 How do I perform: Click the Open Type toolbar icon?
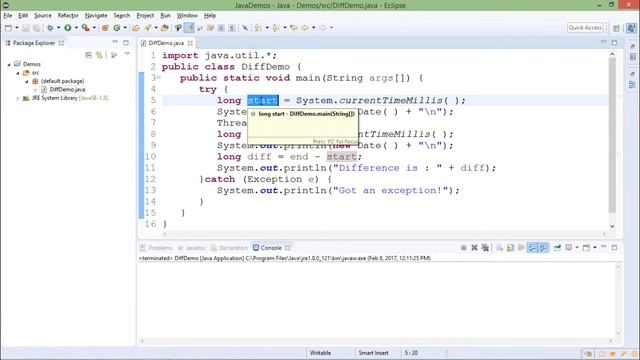coord(136,28)
